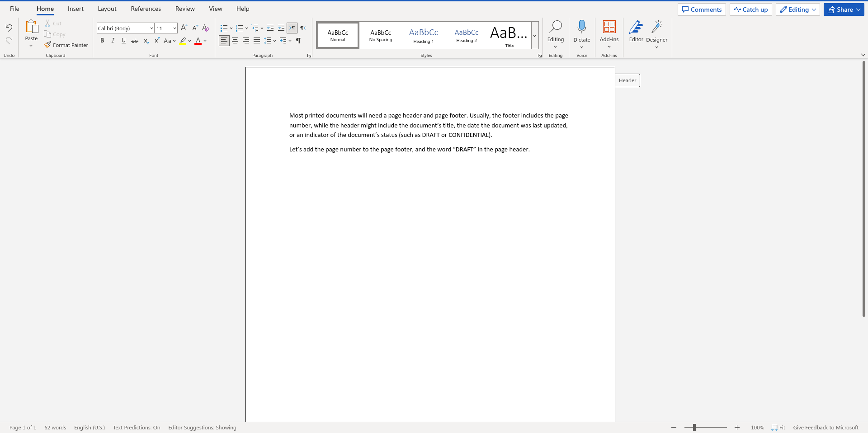Click the Undo arrow icon

coord(9,28)
